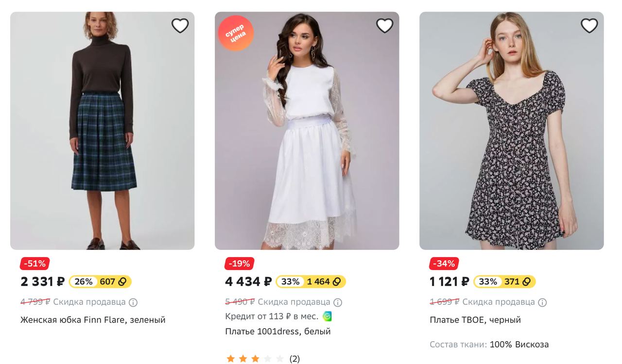Open 'Платье ТВОЕ, черный' product link
Screen dimensions: 622x364
[475, 320]
